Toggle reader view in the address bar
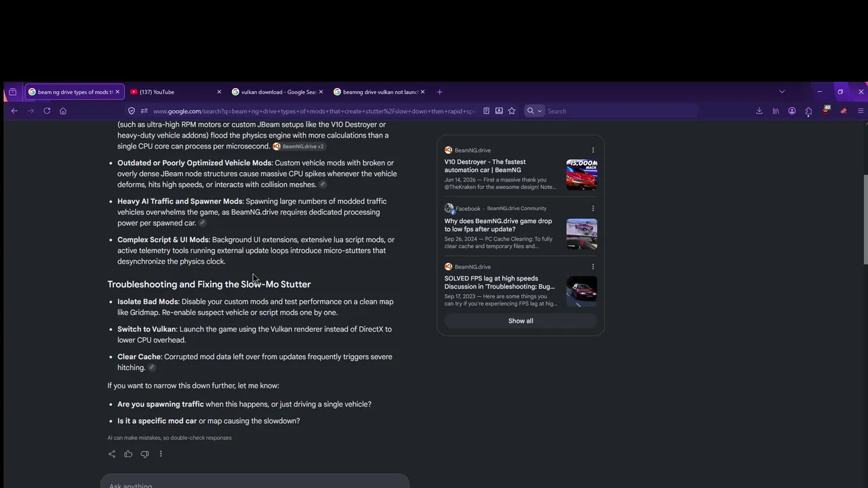Image resolution: width=868 pixels, height=488 pixels. pyautogui.click(x=486, y=111)
